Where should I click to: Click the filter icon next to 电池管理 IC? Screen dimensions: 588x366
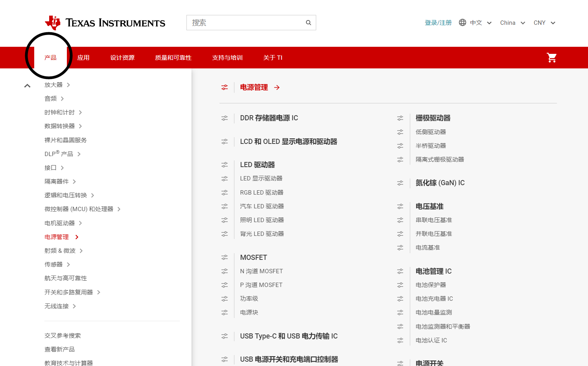tap(400, 271)
